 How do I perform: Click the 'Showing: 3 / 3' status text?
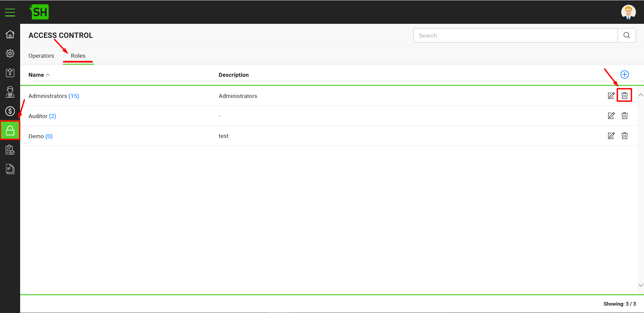pyautogui.click(x=620, y=304)
